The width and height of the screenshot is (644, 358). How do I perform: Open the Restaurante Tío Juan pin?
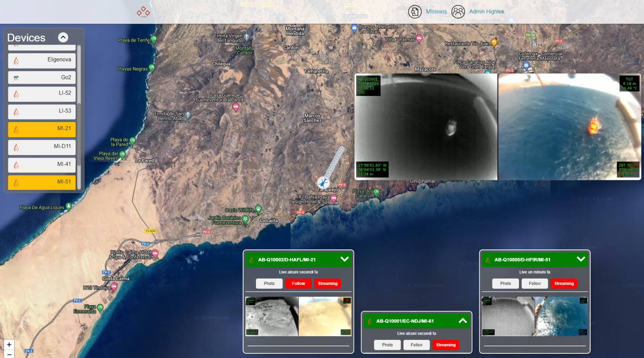tap(494, 42)
